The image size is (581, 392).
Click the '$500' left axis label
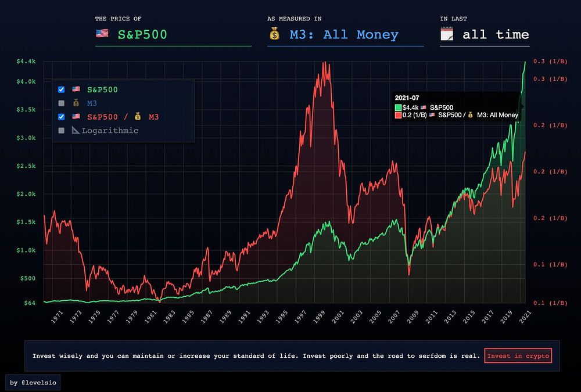click(28, 278)
